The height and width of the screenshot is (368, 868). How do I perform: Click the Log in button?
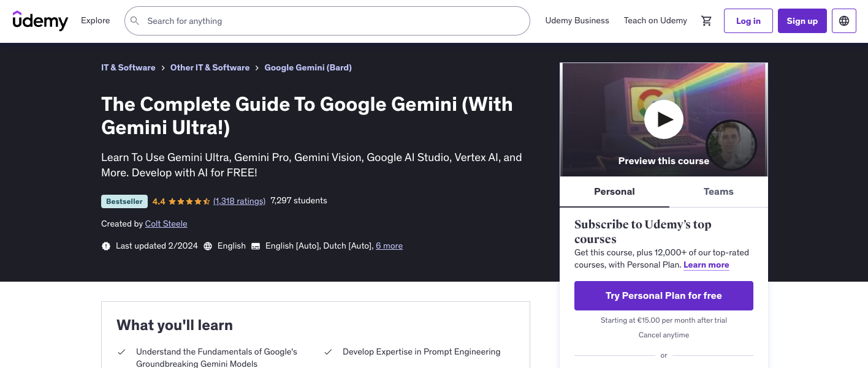point(748,20)
